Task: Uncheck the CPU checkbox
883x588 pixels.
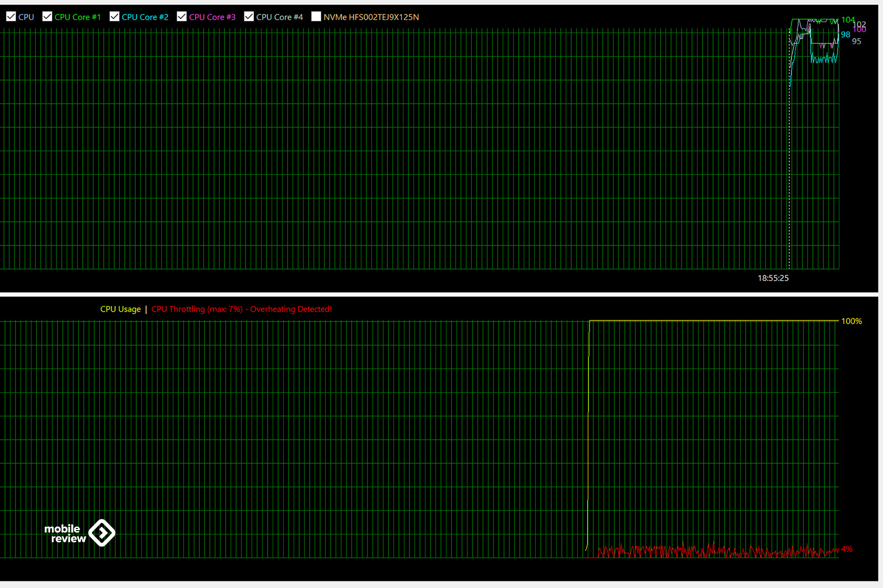Action: (x=11, y=17)
